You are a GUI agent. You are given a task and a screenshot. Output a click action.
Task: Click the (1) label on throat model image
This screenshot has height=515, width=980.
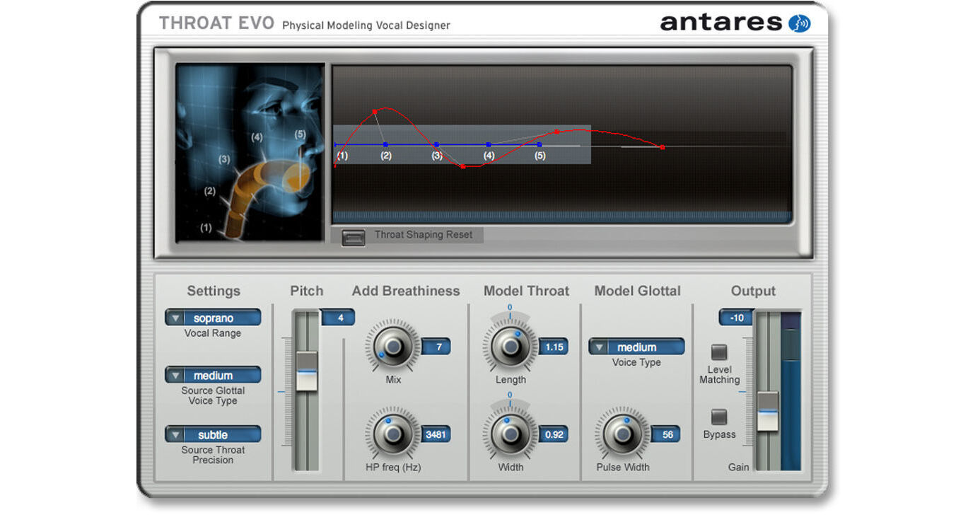[x=206, y=227]
